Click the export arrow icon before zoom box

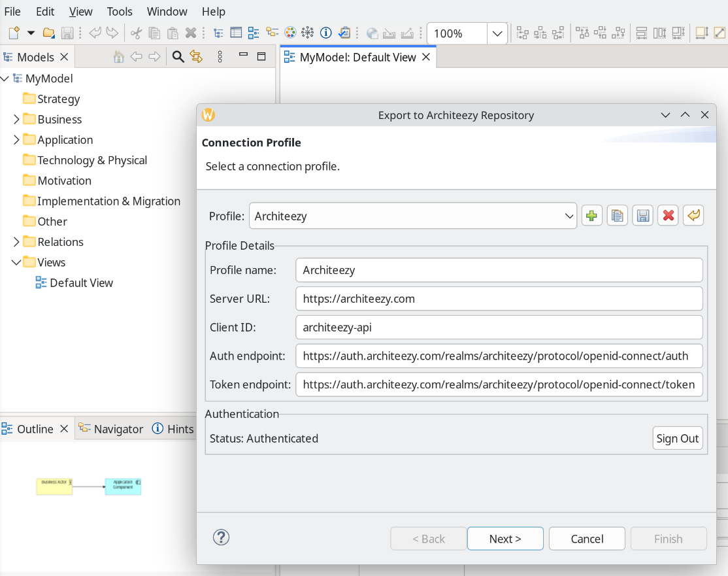pos(407,33)
